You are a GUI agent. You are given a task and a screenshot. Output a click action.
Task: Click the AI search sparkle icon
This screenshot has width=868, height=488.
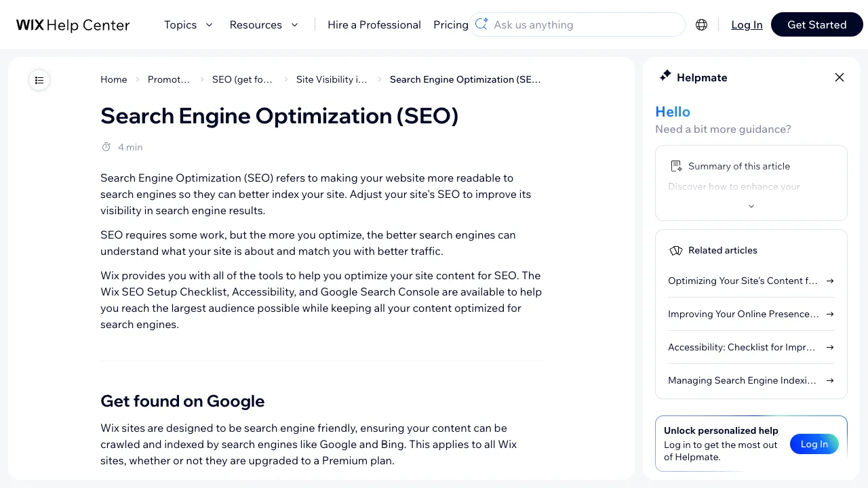[x=481, y=24]
